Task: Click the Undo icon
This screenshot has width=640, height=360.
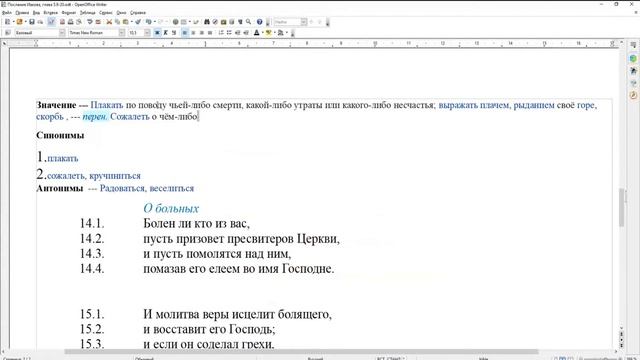Action: click(x=149, y=22)
